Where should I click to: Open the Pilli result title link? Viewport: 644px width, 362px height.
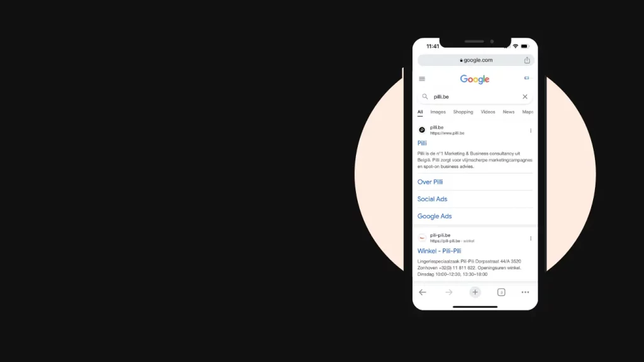[x=422, y=143]
